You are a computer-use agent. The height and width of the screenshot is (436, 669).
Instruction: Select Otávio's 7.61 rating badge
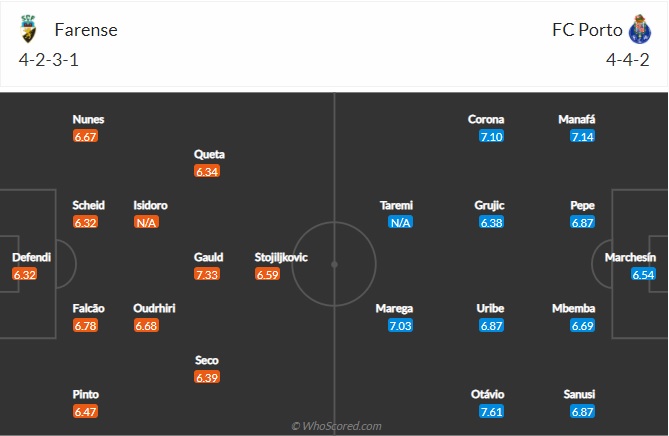pos(492,412)
